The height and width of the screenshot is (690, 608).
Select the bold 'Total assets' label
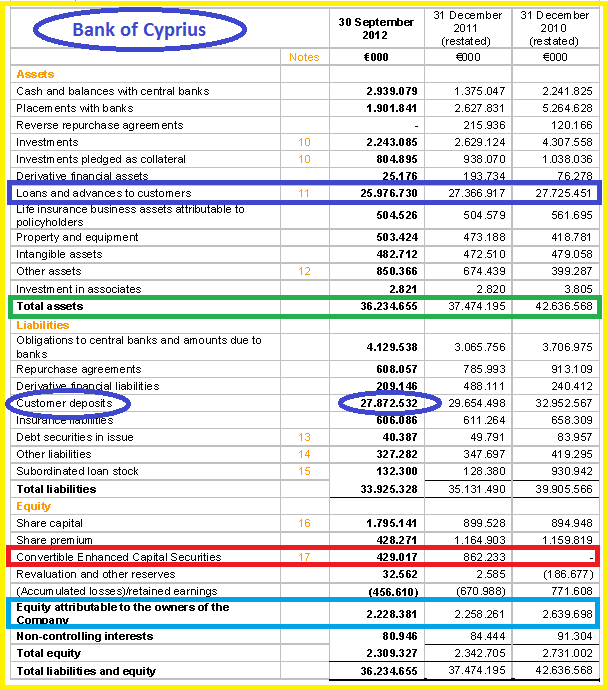(50, 306)
